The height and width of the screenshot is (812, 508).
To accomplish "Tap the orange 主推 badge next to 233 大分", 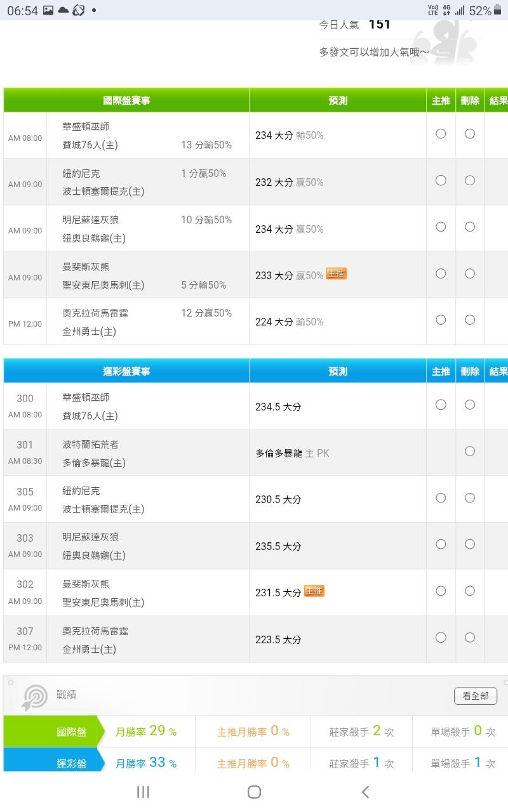I will coord(337,274).
